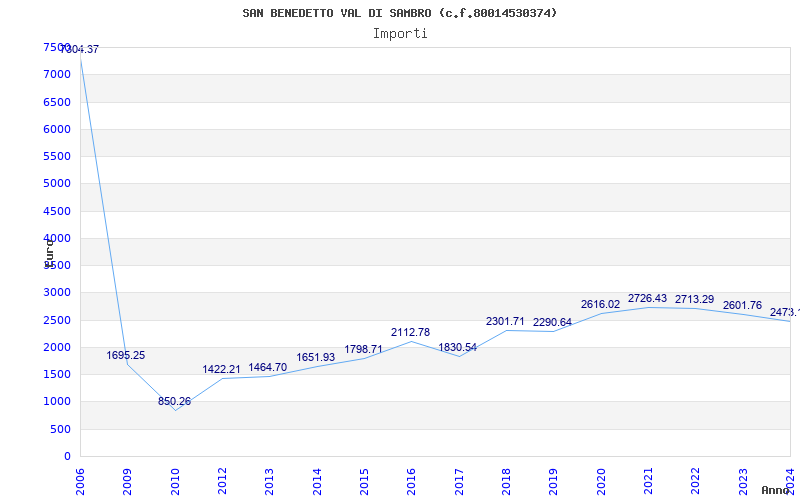This screenshot has width=800, height=500.
Task: Click the 3000 y-axis tick label
Action: click(x=57, y=292)
